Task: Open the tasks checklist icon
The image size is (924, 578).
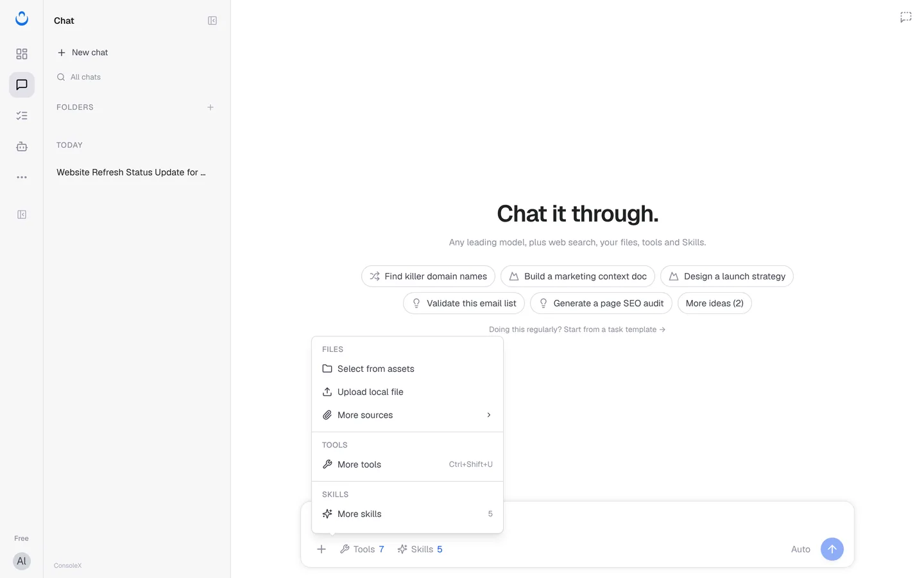Action: click(x=22, y=116)
